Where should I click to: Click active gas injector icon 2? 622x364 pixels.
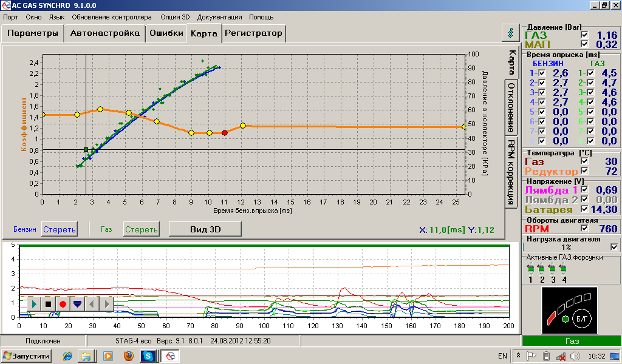click(x=541, y=269)
